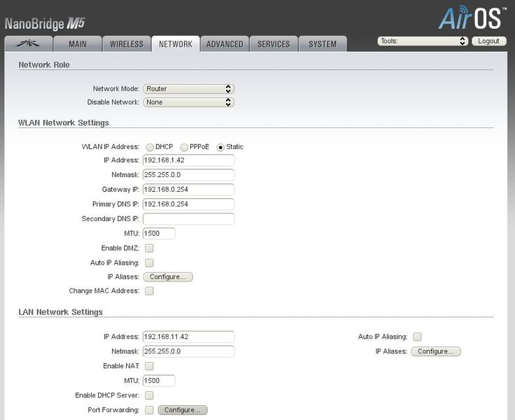This screenshot has width=515, height=420.
Task: Expand the Network Mode dropdown
Action: [188, 89]
